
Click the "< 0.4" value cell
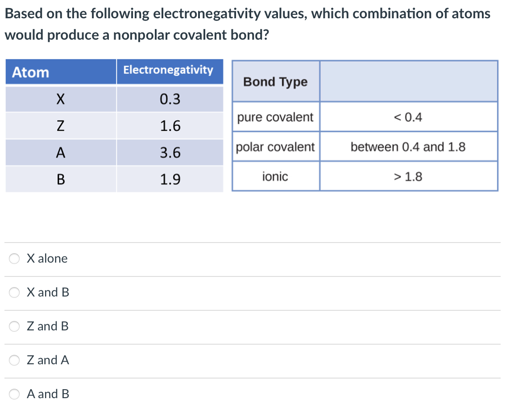click(x=408, y=117)
